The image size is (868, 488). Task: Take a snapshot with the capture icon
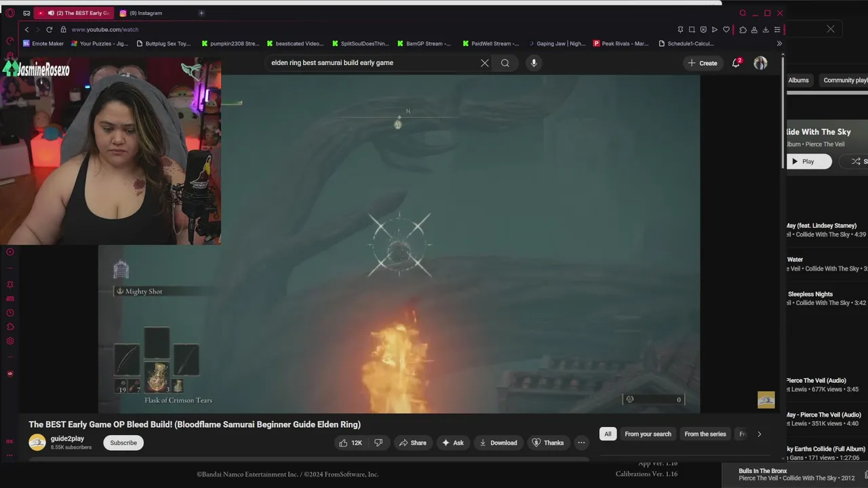[x=692, y=30]
